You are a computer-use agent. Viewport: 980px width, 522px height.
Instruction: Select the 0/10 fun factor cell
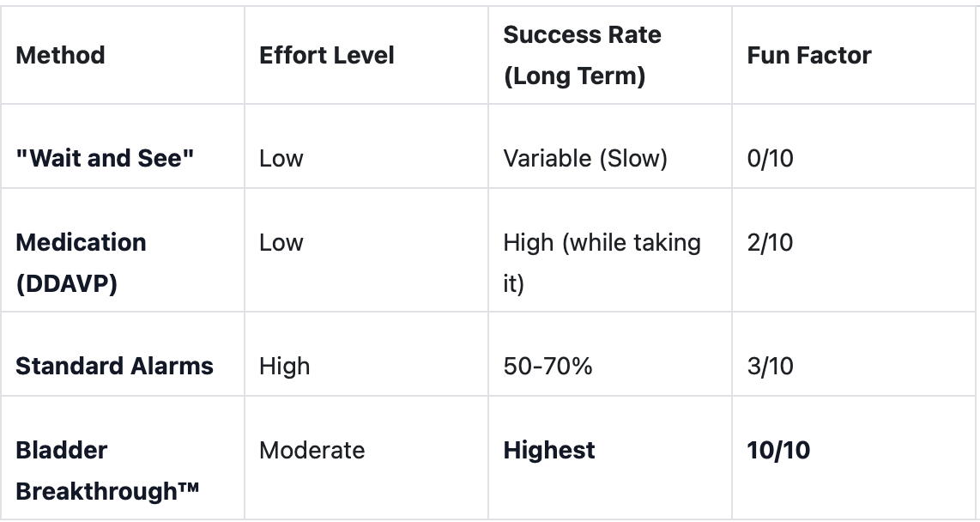click(770, 159)
